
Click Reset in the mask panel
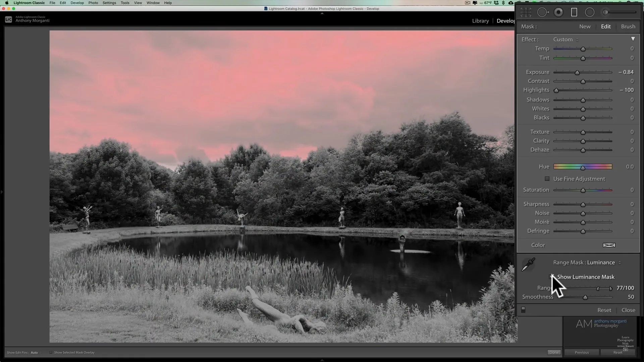pyautogui.click(x=604, y=310)
